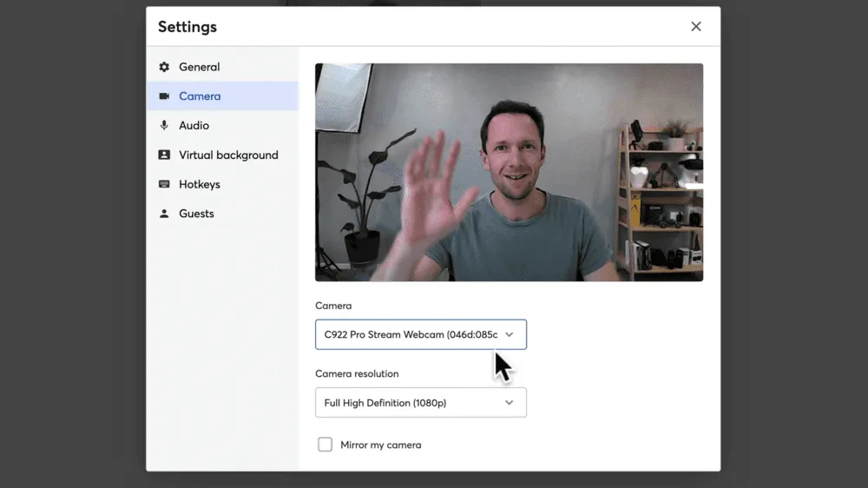Click the webcam preview video
This screenshot has width=868, height=488.
click(x=509, y=172)
